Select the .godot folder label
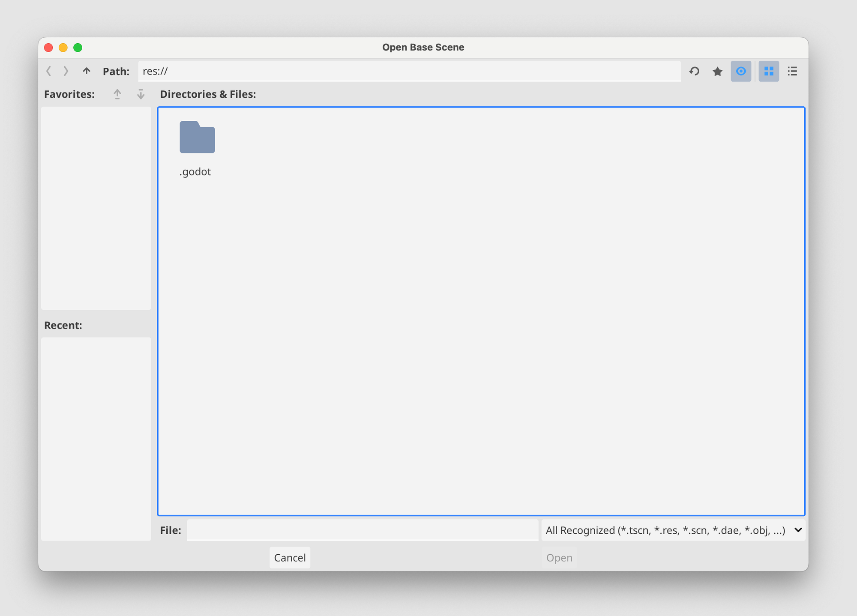This screenshot has width=857, height=616. [195, 172]
